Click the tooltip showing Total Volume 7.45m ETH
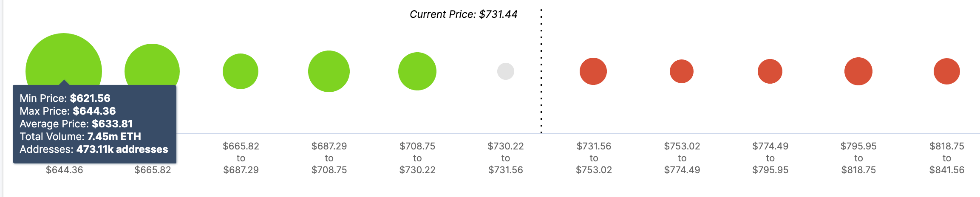The height and width of the screenshot is (197, 980). tap(94, 124)
